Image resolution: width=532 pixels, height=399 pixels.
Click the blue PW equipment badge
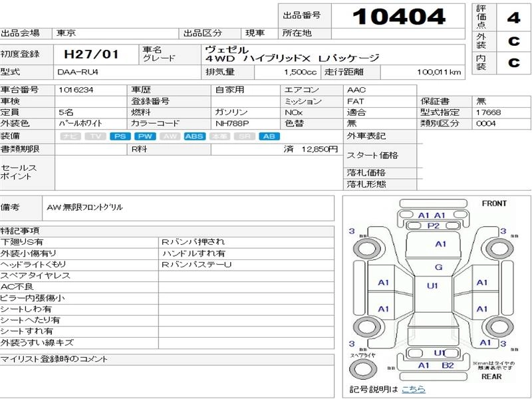[145, 136]
